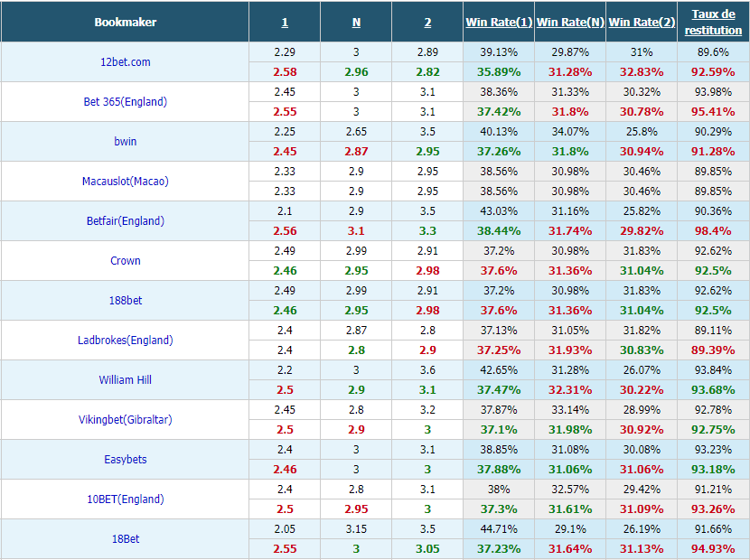
Task: Select William Hill's 32.31% draw rate
Action: [x=570, y=390]
